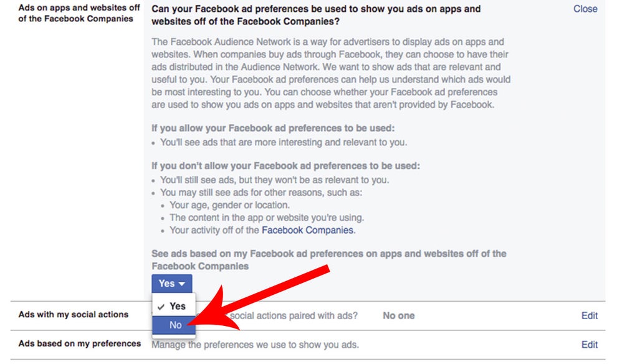Viewport: 617px width, 364px height.
Task: Choose "Yes" from the dropdown options
Action: coord(176,306)
